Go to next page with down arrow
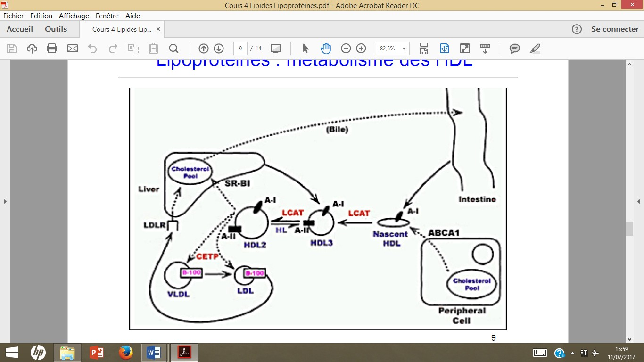The width and height of the screenshot is (644, 362). pyautogui.click(x=219, y=49)
